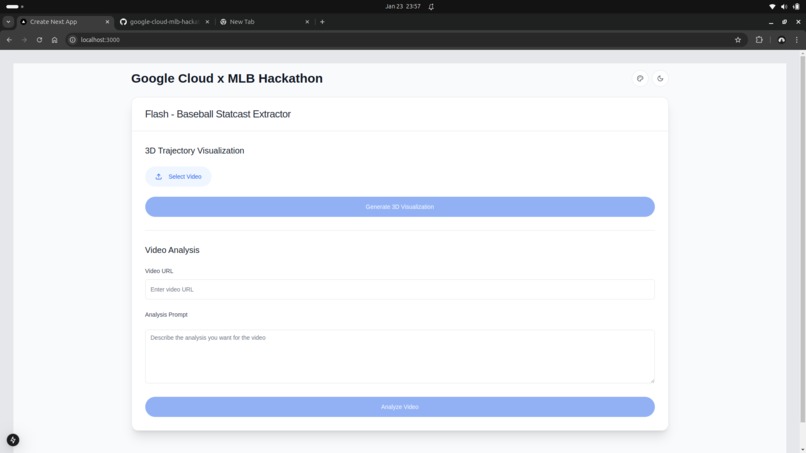Click the Flash - Baseball Statcast Extractor title
The width and height of the screenshot is (806, 453).
217,114
